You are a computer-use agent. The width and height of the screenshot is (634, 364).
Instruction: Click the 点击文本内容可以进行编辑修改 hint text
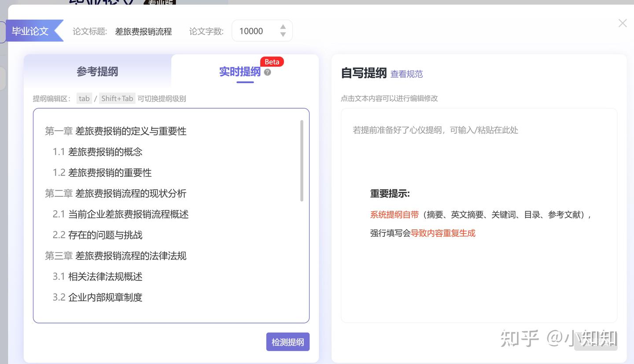(x=390, y=99)
